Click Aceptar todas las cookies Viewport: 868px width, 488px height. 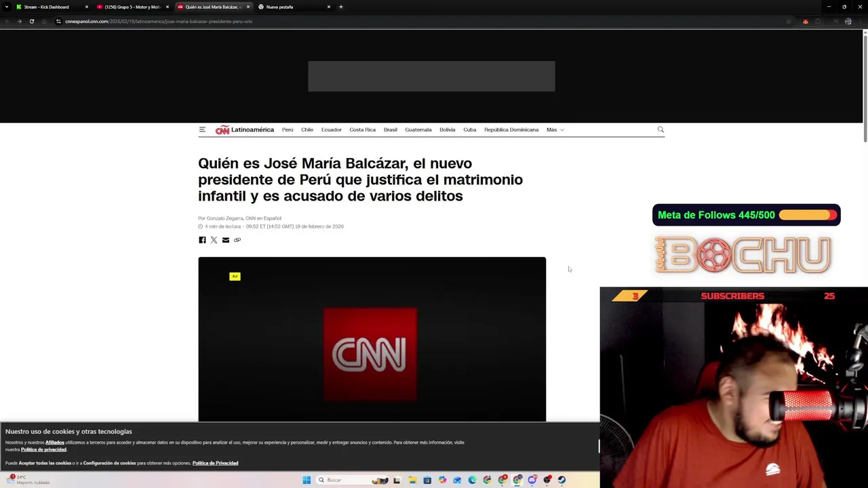(45, 463)
